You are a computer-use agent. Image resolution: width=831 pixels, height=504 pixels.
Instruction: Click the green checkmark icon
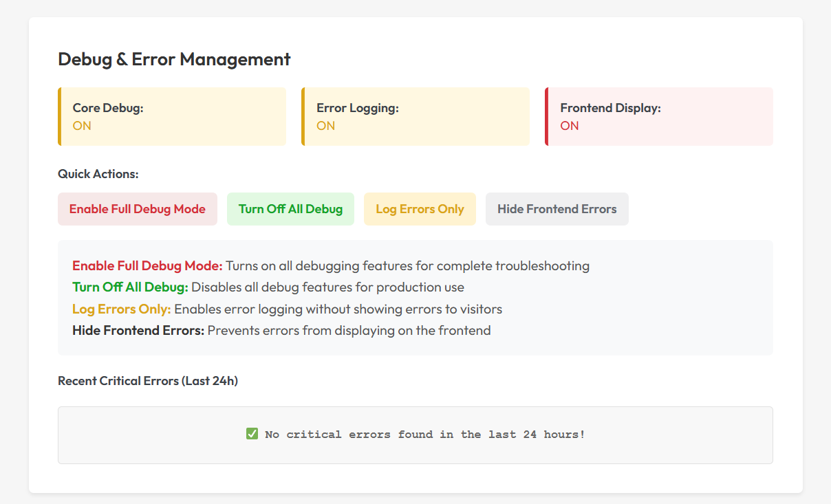(x=252, y=434)
